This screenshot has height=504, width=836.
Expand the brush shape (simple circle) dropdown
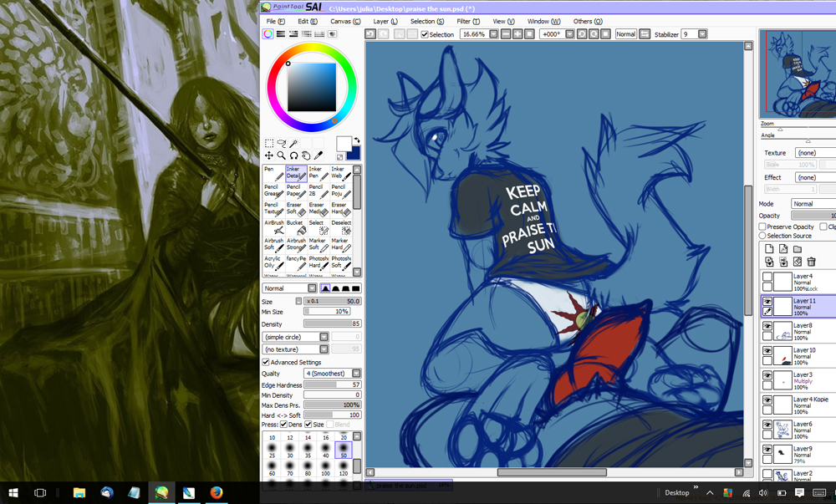point(324,337)
